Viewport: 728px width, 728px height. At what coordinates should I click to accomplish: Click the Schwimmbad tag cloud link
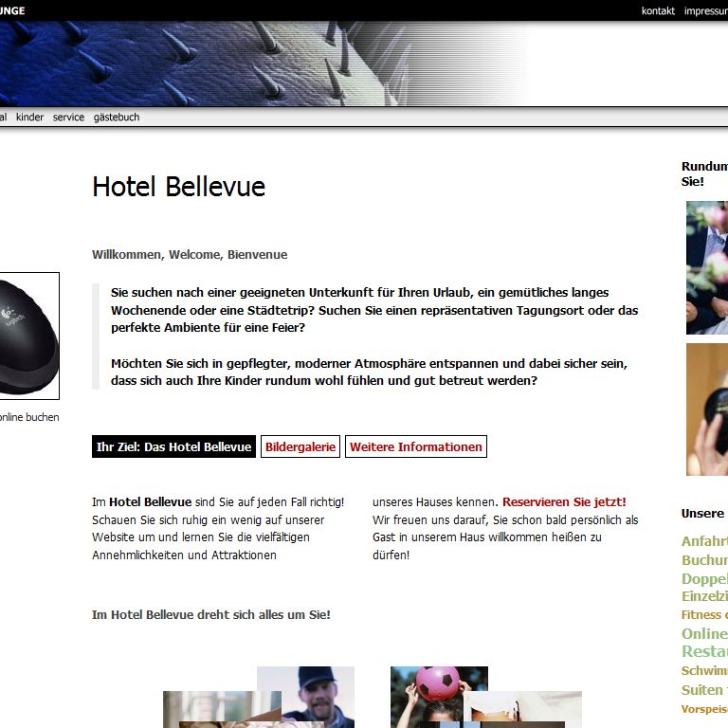point(704,670)
